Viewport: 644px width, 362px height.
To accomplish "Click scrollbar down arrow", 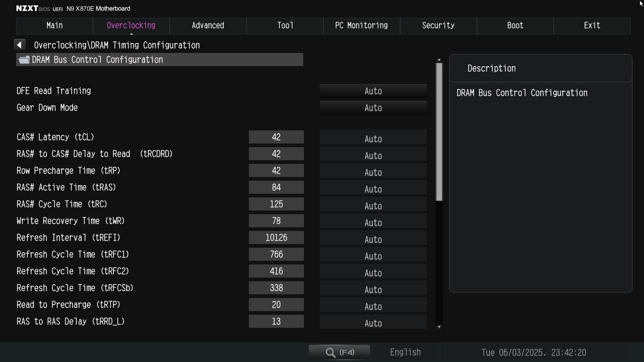I will 439,326.
